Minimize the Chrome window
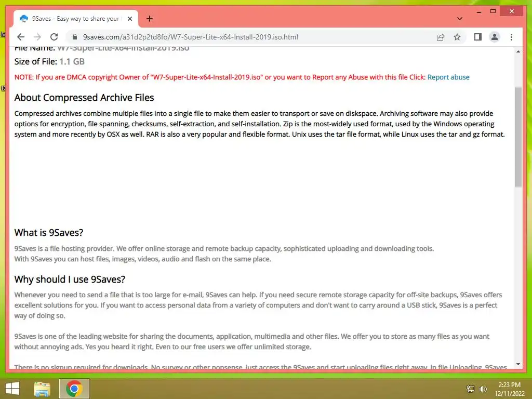This screenshot has width=532, height=399. pyautogui.click(x=478, y=11)
